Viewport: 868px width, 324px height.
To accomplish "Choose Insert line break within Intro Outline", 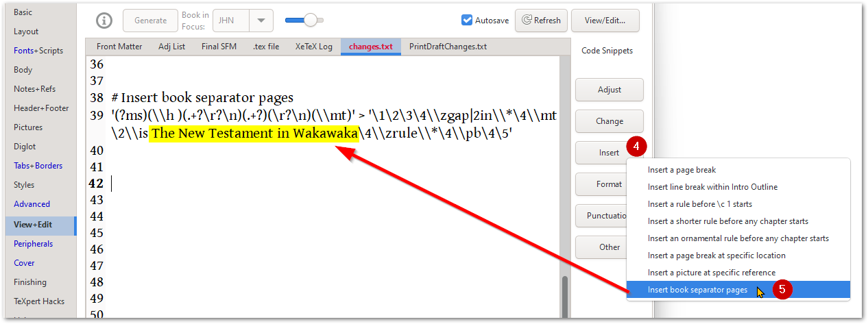I will click(x=738, y=187).
